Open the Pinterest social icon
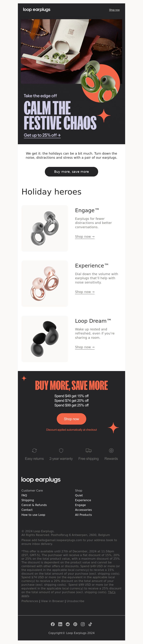The image size is (143, 644). [x=75, y=624]
